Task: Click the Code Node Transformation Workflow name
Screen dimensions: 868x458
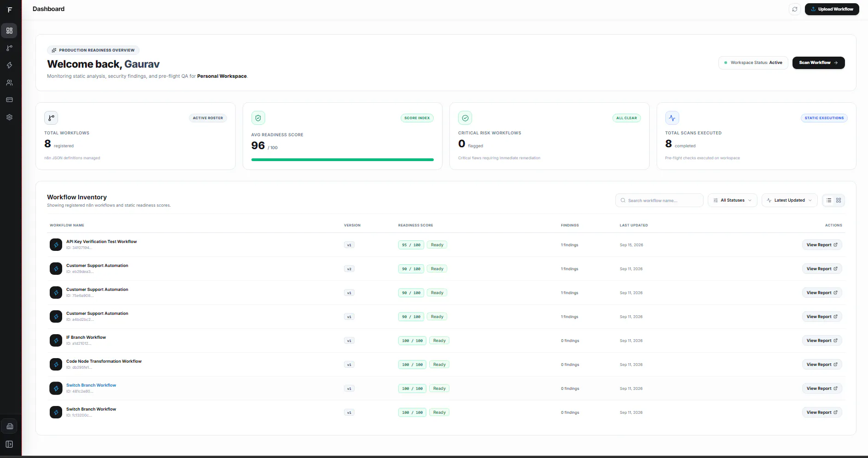Action: [x=104, y=361]
